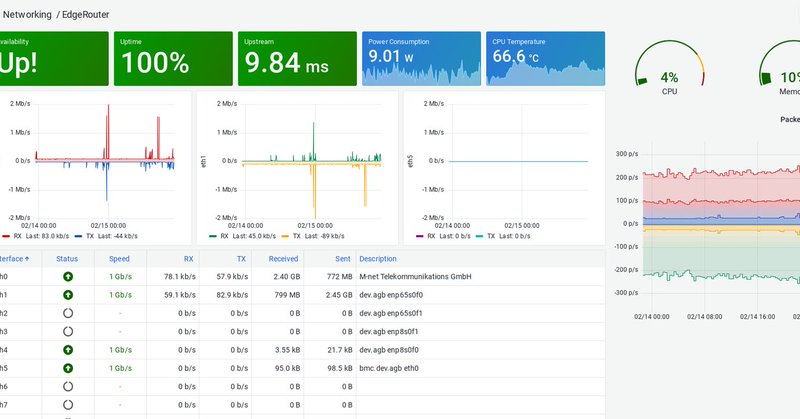
Task: Click the CPU 4% gauge
Action: (669, 67)
